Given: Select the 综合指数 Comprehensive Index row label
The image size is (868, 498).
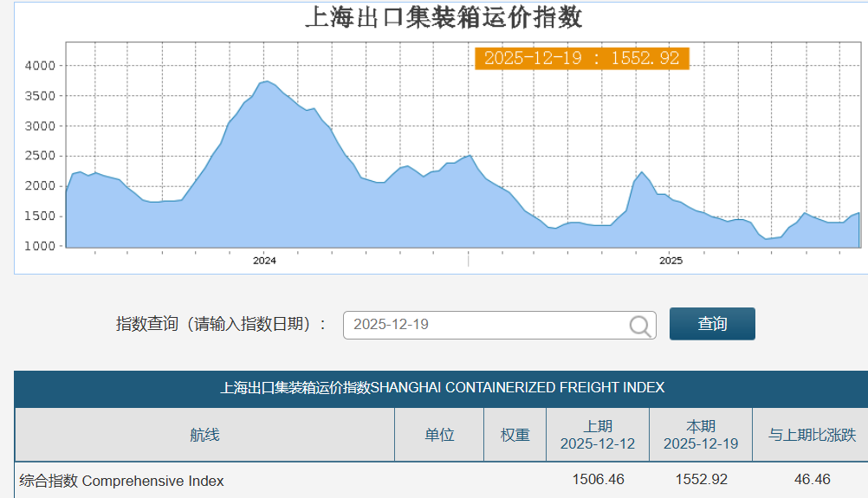Looking at the screenshot, I should click(121, 481).
